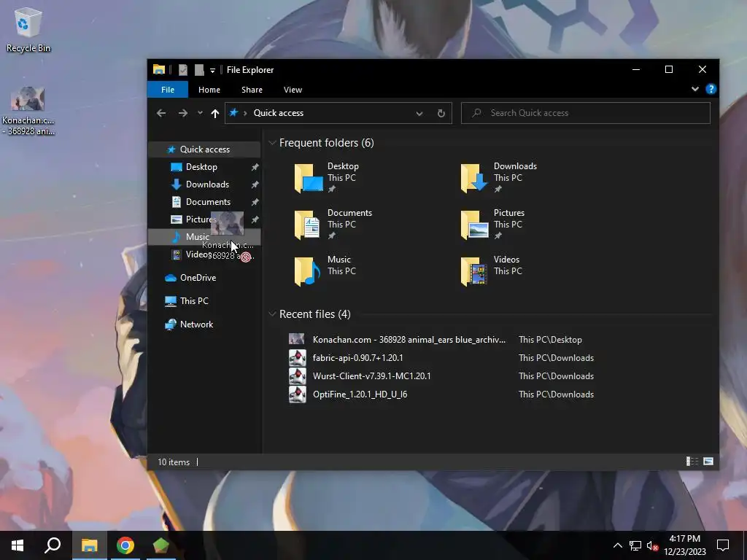Click the Java icon next to OptiFine file
Screen dimensions: 747x560
coord(298,394)
